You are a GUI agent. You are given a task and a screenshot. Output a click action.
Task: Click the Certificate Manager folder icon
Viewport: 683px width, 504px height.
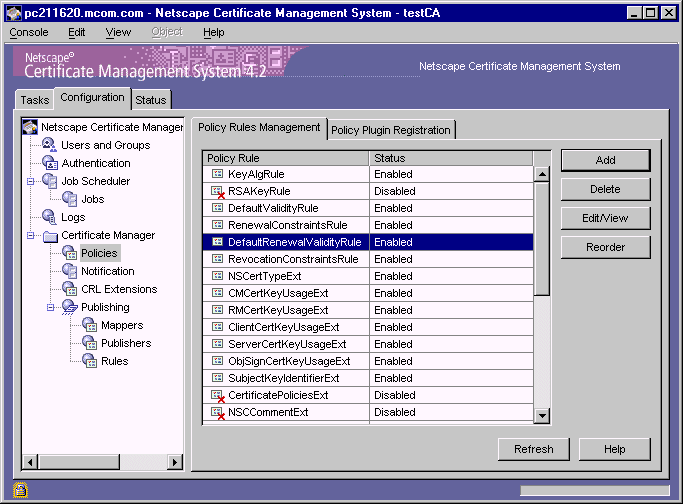pos(51,236)
